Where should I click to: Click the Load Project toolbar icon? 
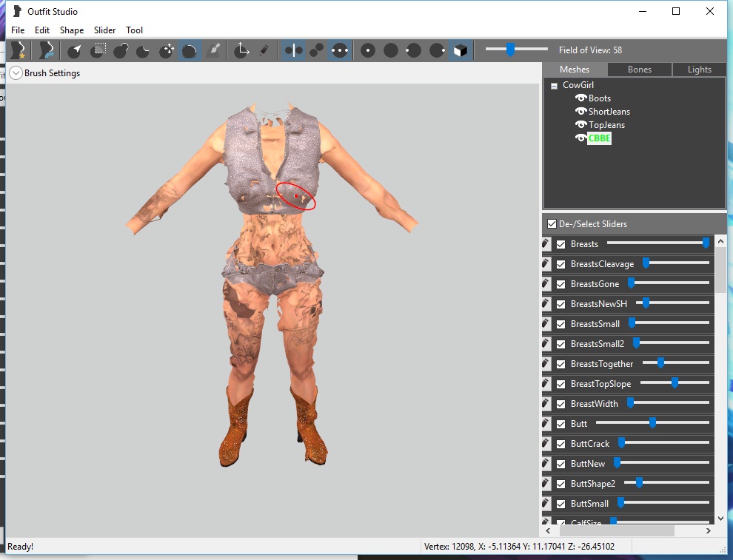coord(47,50)
